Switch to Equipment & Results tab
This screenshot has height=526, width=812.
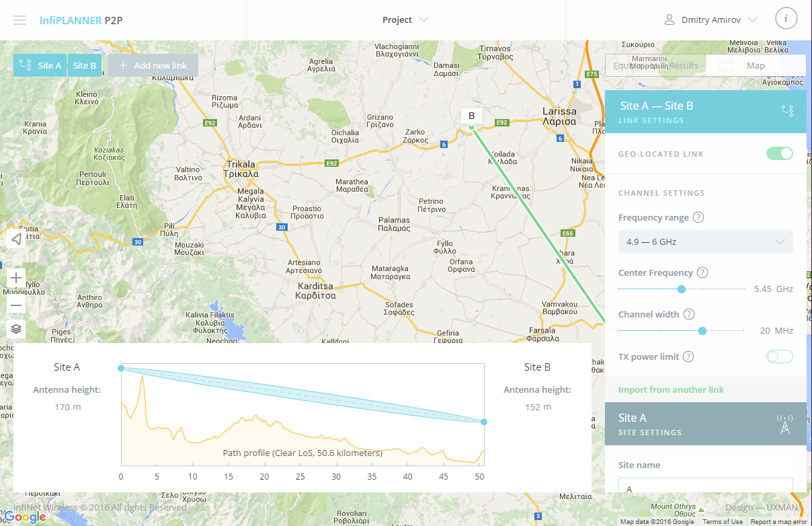[655, 66]
